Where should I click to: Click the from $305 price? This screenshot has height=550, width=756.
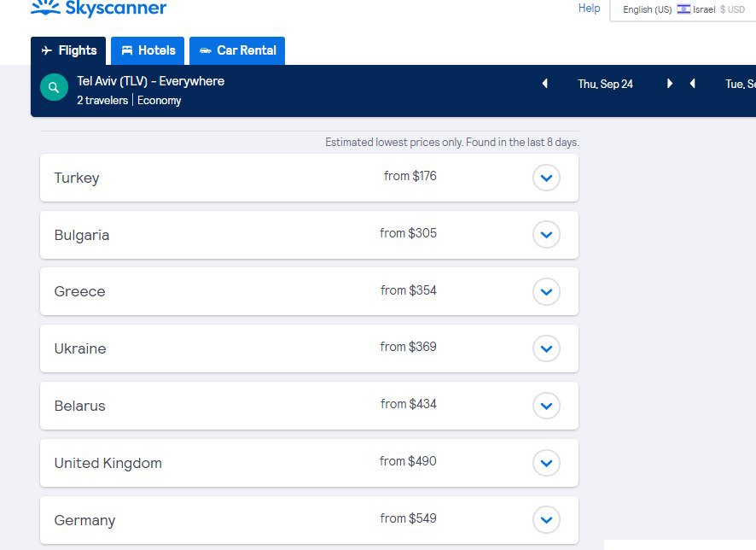[x=408, y=233]
